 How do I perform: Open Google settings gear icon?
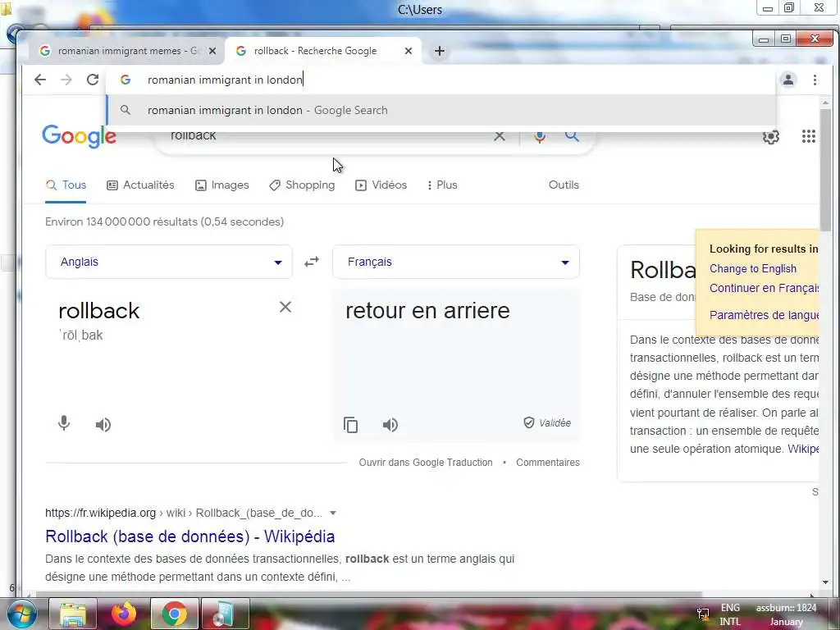(771, 137)
